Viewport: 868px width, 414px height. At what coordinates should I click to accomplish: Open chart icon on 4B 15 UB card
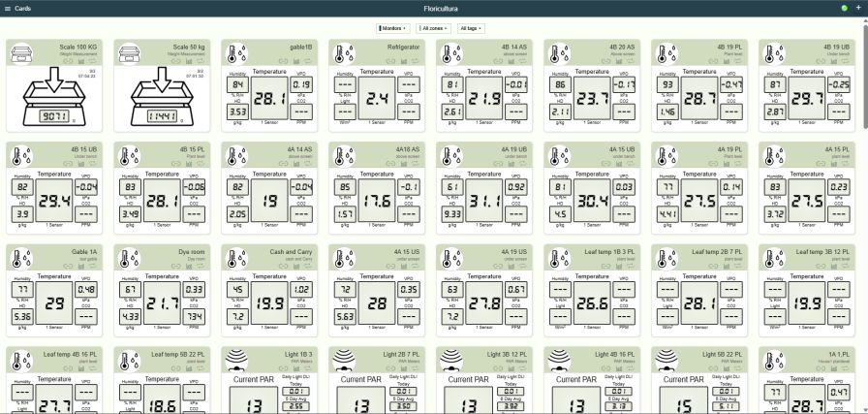tap(80, 164)
